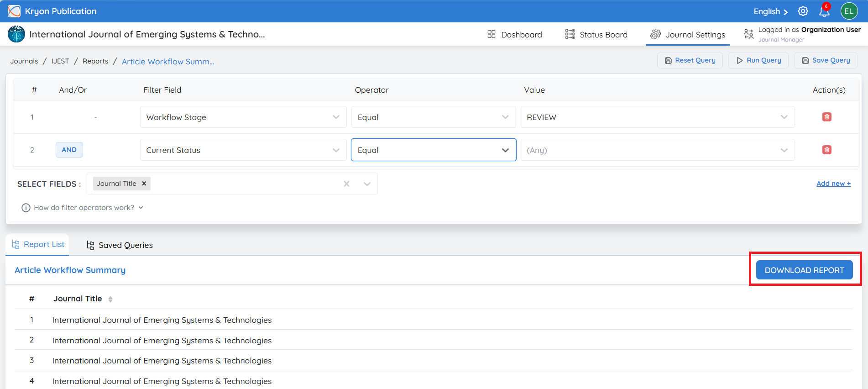Image resolution: width=868 pixels, height=389 pixels.
Task: Click the Journal Title column header
Action: point(78,299)
